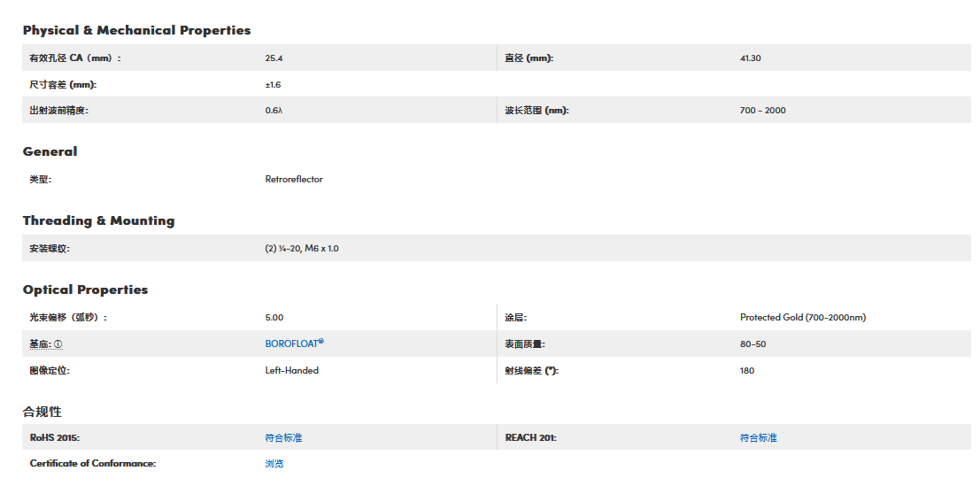Screen dimensions: 980x494
Task: Click the 80-50 surface quality value
Action: [x=752, y=343]
